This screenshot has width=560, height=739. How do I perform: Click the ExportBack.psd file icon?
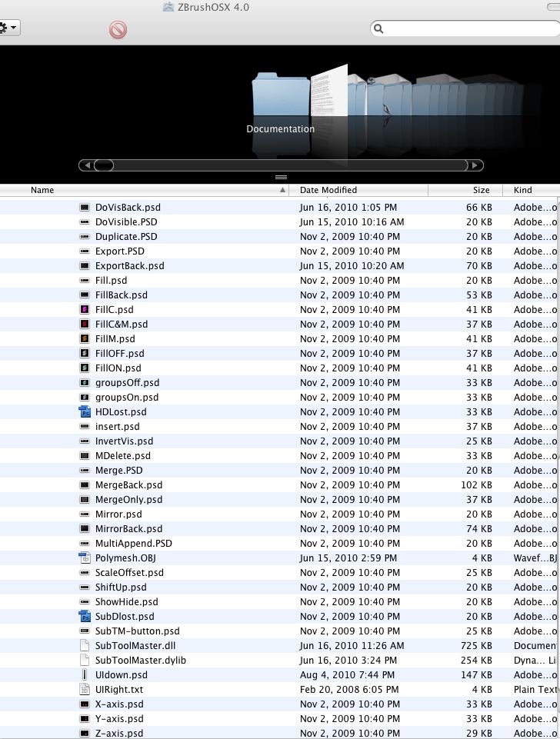click(85, 266)
